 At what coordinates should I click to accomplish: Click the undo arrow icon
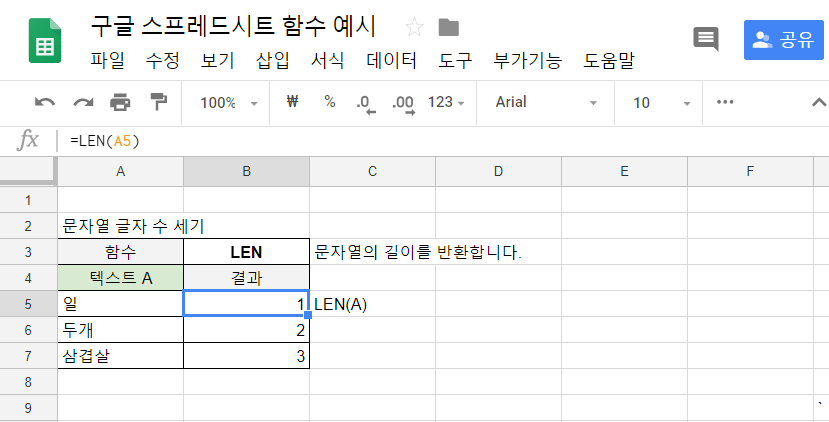45,102
